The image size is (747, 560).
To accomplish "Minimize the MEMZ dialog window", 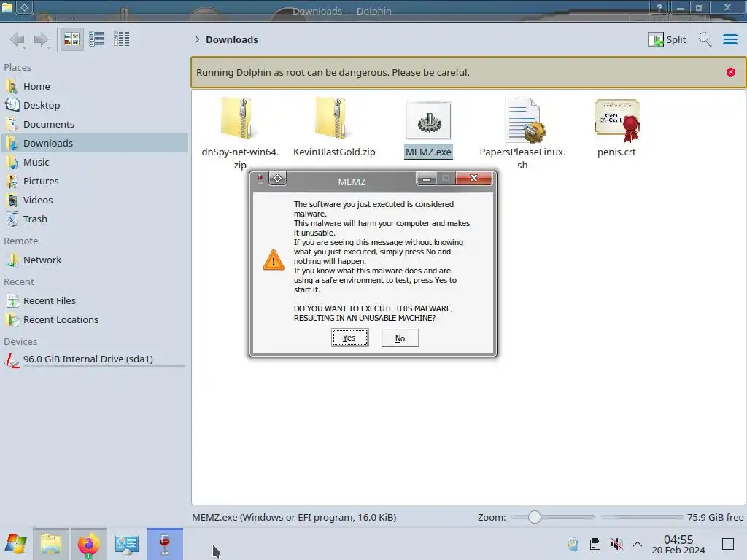I will point(426,179).
